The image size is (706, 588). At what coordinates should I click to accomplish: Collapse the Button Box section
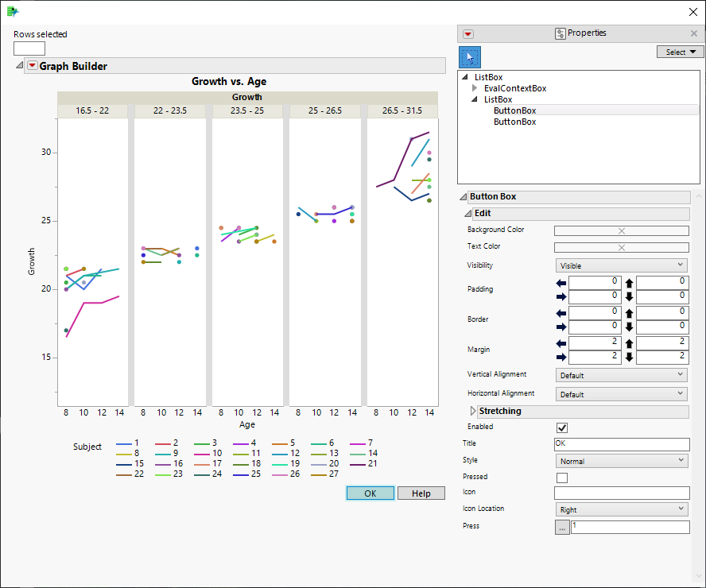[463, 196]
